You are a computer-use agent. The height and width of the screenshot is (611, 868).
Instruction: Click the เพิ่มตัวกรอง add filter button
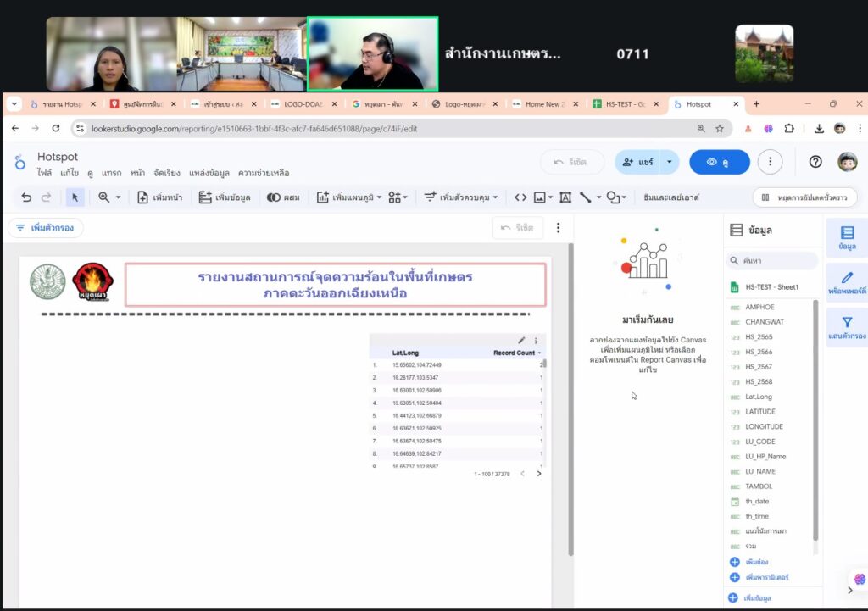(46, 228)
